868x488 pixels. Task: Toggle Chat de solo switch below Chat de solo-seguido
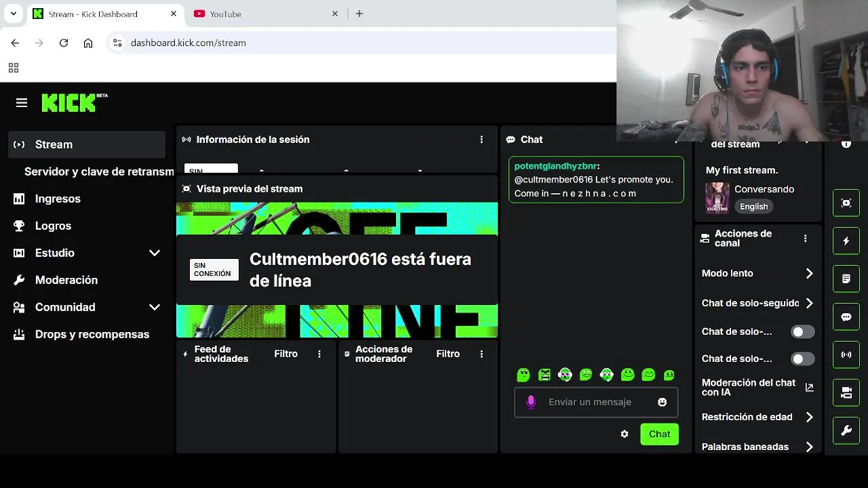(803, 331)
